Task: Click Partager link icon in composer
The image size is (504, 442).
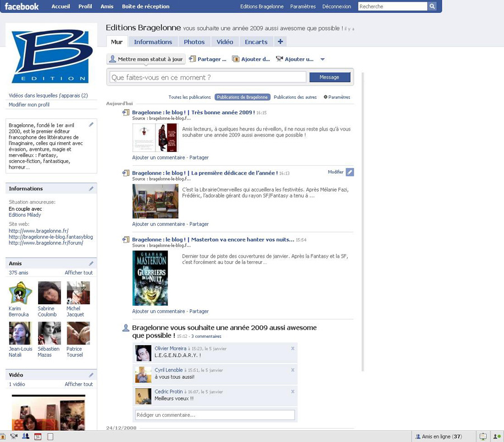Action: coord(192,59)
